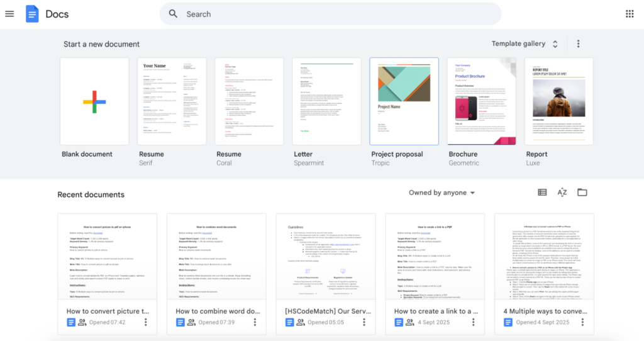Click the 'Report' template label
The width and height of the screenshot is (644, 341).
click(x=537, y=154)
